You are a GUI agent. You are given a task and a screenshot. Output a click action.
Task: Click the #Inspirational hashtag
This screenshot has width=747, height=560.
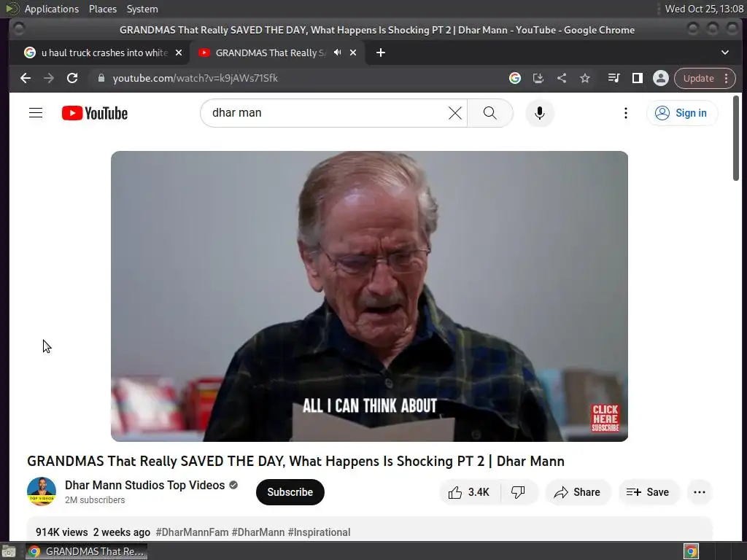(x=320, y=532)
